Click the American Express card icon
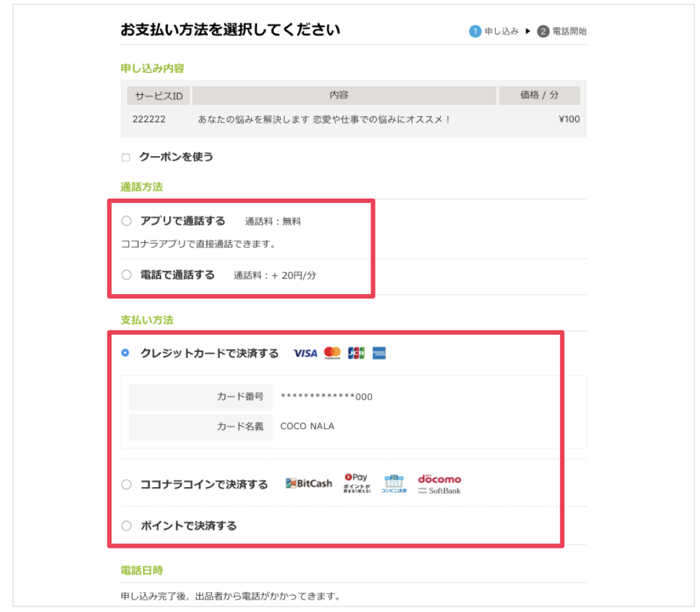The width and height of the screenshot is (700, 612). pyautogui.click(x=379, y=353)
